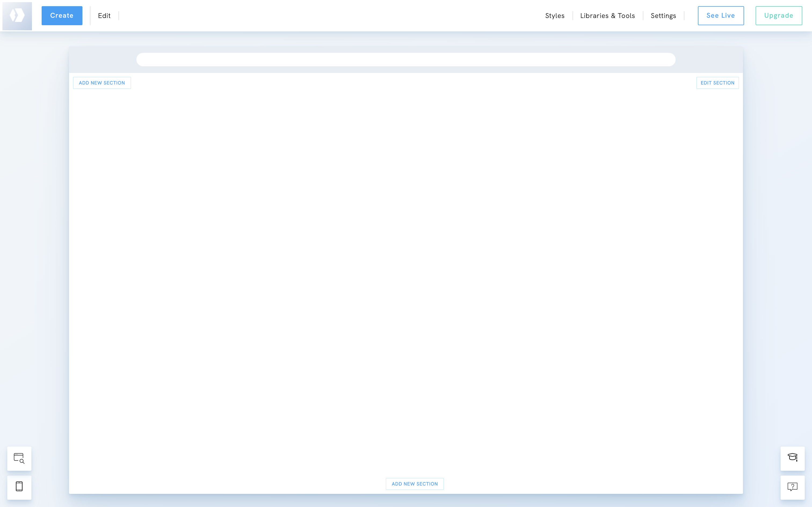Switch to the Create tab
The image size is (812, 507).
pos(61,16)
